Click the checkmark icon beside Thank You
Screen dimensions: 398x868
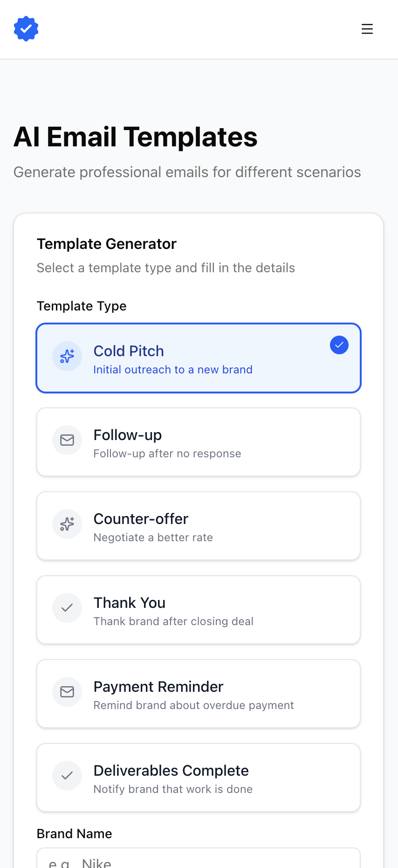tap(67, 608)
